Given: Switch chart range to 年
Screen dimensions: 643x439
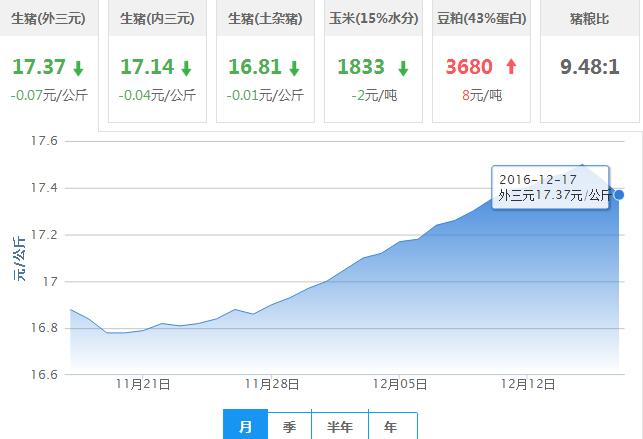Looking at the screenshot, I should tap(393, 425).
